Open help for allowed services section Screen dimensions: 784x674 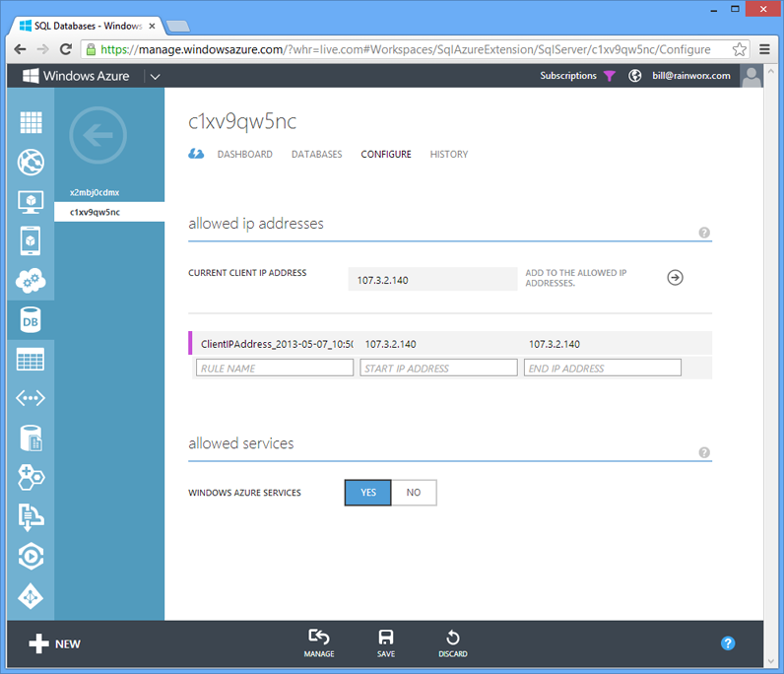tap(704, 452)
